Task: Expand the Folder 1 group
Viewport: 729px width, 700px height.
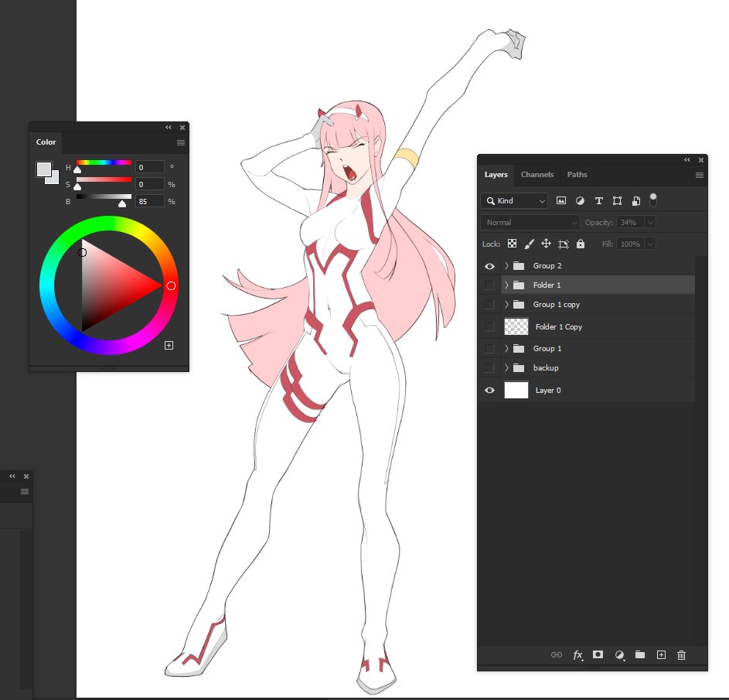Action: click(506, 285)
